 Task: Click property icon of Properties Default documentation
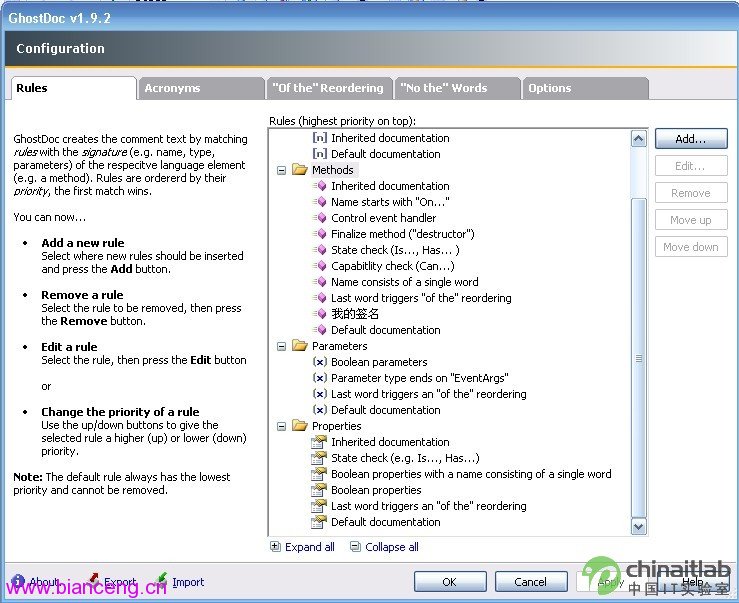point(319,521)
